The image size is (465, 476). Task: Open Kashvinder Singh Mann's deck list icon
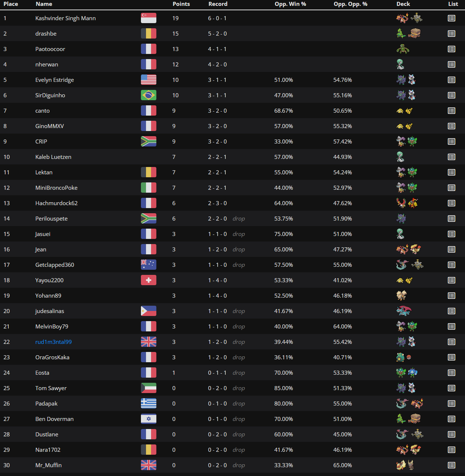click(x=451, y=18)
